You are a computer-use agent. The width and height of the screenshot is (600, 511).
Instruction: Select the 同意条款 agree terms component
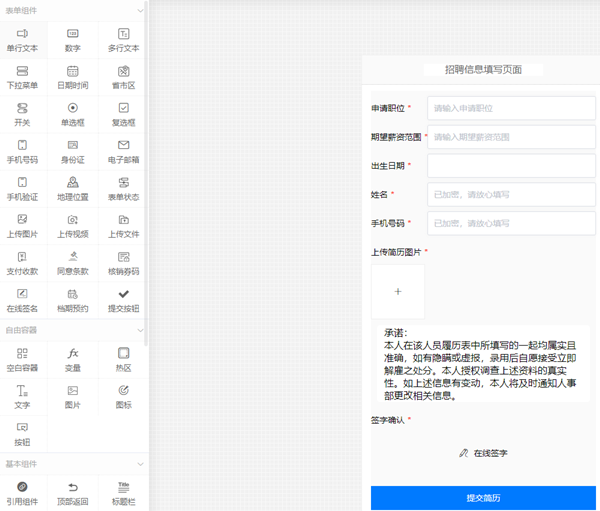coord(73,263)
